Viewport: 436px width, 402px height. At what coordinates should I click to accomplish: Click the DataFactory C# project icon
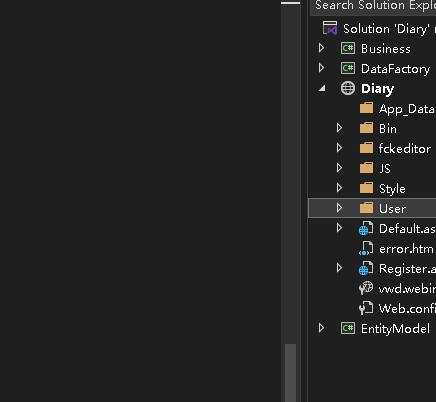coord(348,68)
